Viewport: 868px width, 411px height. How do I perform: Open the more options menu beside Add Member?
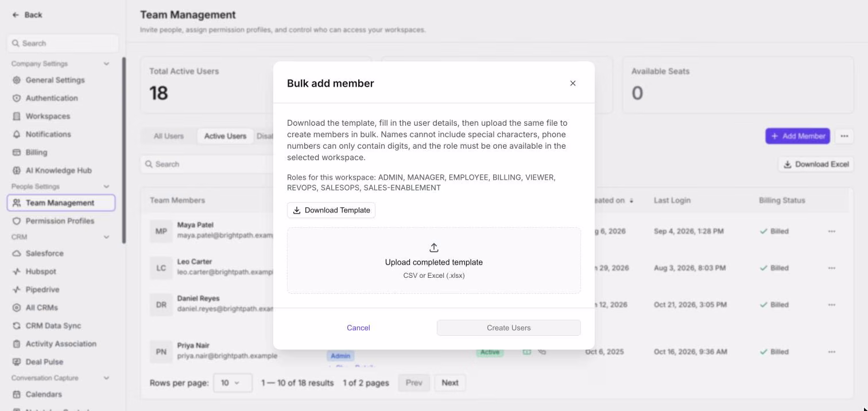tap(844, 136)
